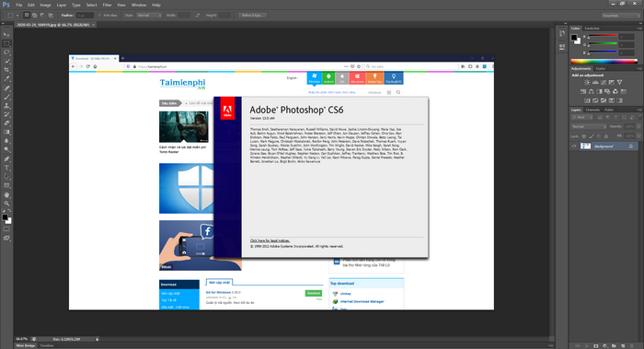Toggle the Anti-alias checkbox
The width and height of the screenshot is (644, 349).
(99, 16)
